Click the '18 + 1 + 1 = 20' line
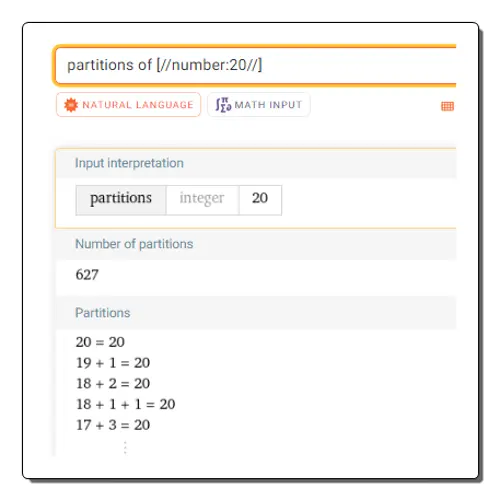This screenshot has width=500, height=500. pos(125,404)
